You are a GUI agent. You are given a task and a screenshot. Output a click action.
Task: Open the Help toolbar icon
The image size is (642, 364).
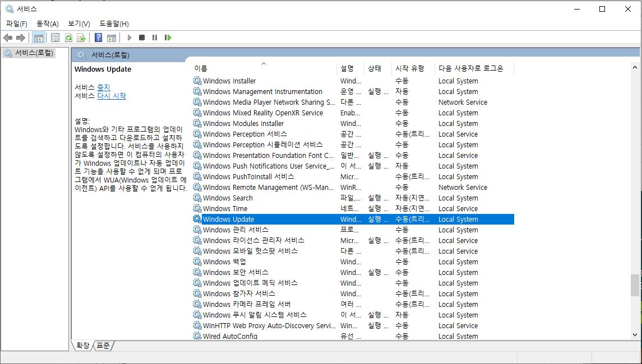[x=98, y=38]
